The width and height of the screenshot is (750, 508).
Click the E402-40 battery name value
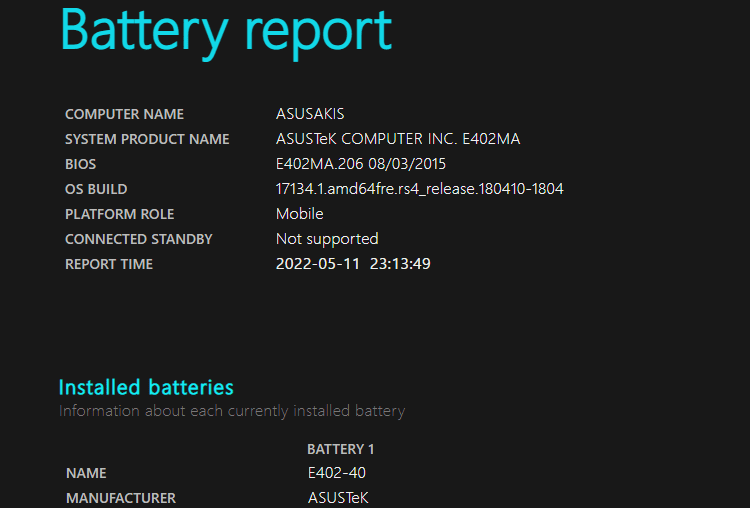337,473
